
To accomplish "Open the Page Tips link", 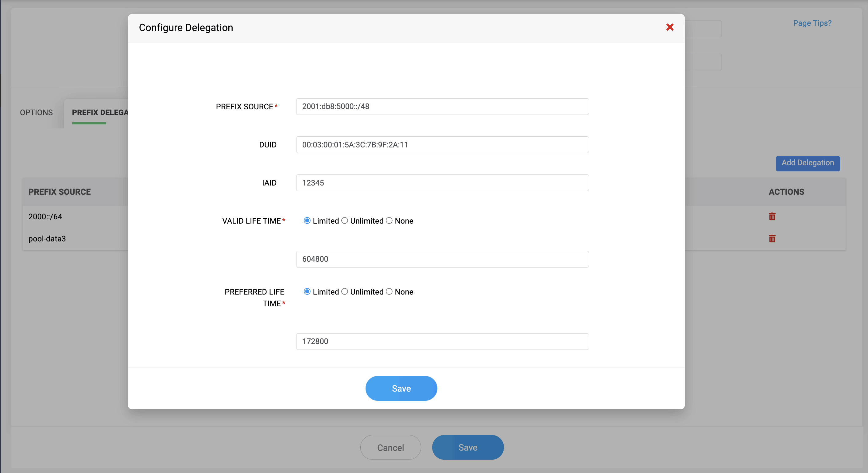I will coord(812,23).
